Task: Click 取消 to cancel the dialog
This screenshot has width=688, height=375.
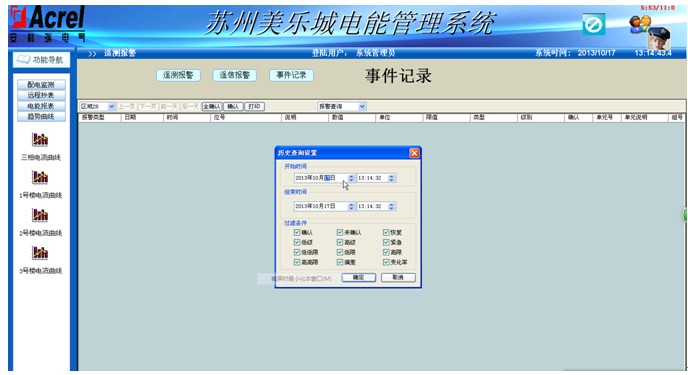Action: click(398, 277)
